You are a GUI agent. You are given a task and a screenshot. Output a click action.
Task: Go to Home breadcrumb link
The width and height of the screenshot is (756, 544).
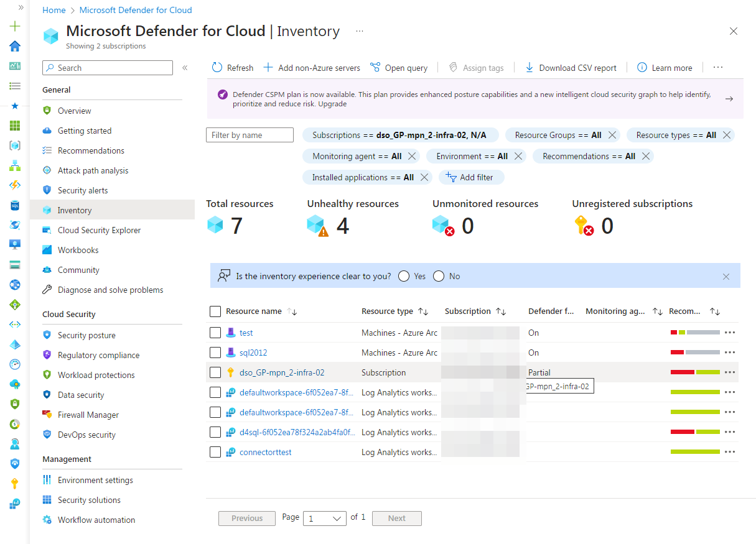pos(54,10)
